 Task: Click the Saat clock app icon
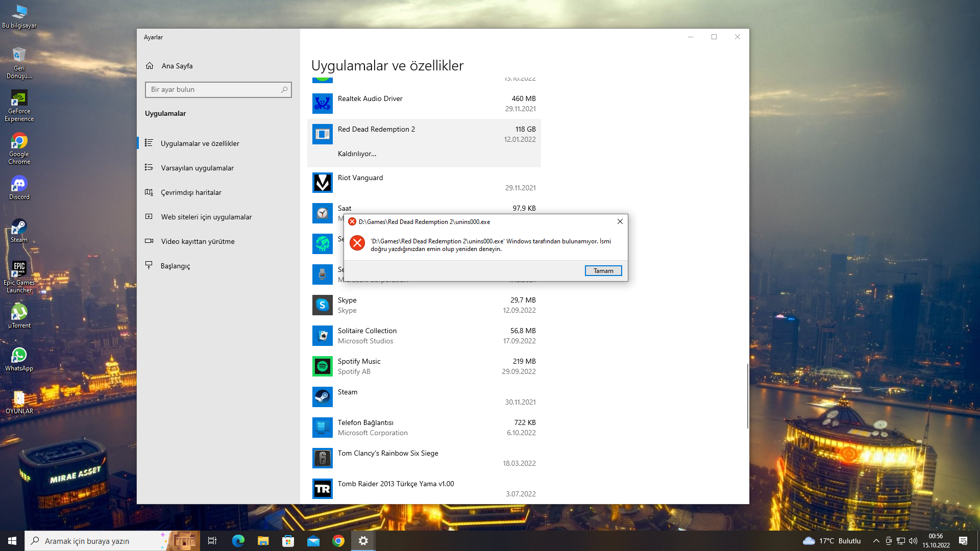coord(323,213)
